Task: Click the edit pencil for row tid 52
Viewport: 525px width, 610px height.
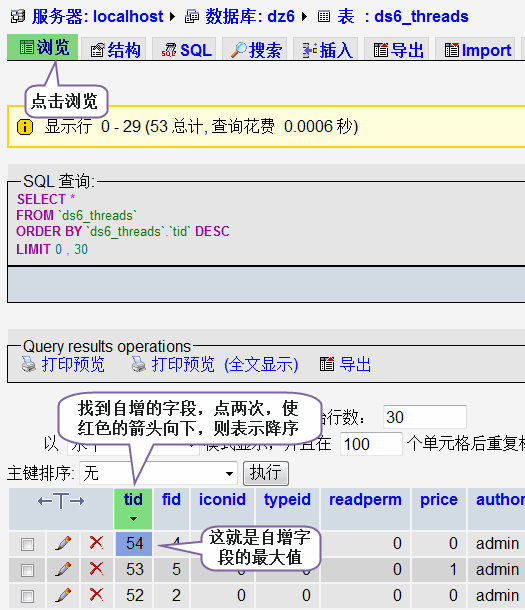Action: pyautogui.click(x=63, y=595)
